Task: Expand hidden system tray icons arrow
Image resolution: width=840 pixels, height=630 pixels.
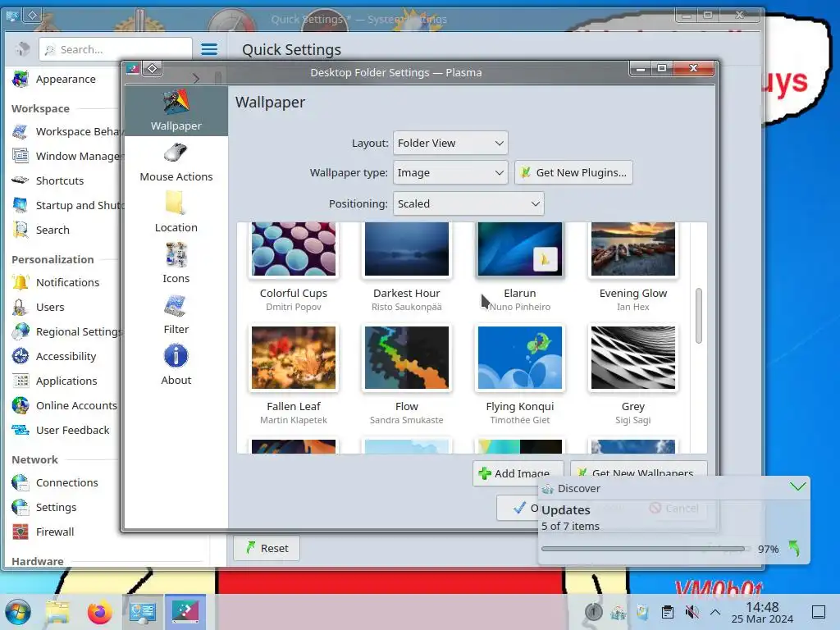Action: point(715,612)
